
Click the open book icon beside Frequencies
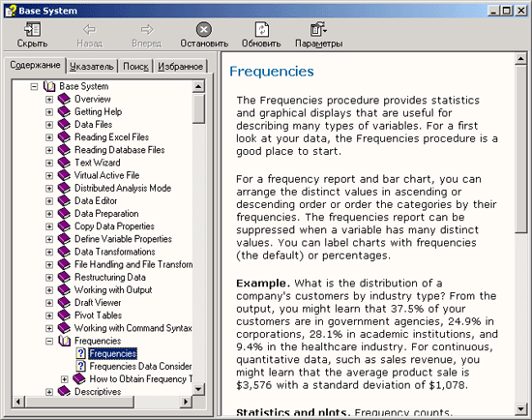click(65, 341)
